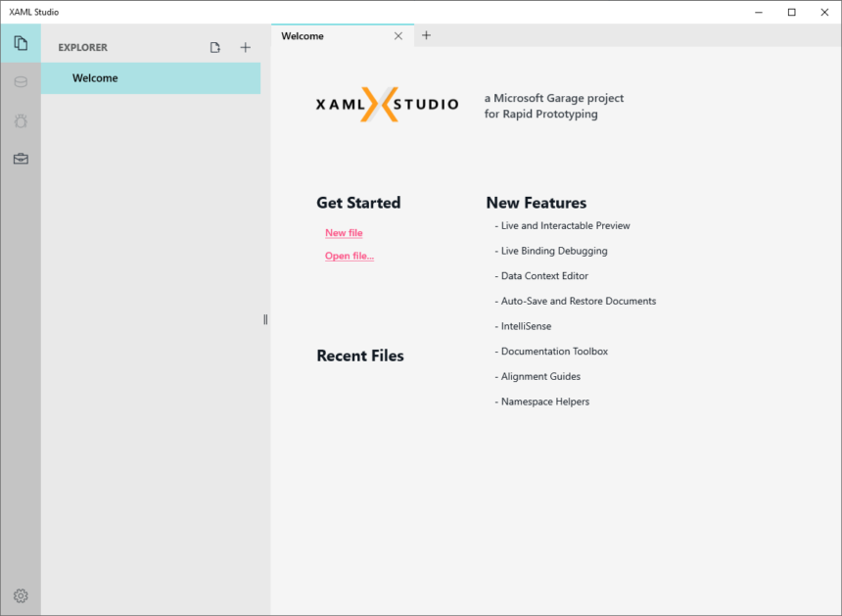Select the Explorer panel icon in the sidebar
The width and height of the screenshot is (842, 616).
20,43
